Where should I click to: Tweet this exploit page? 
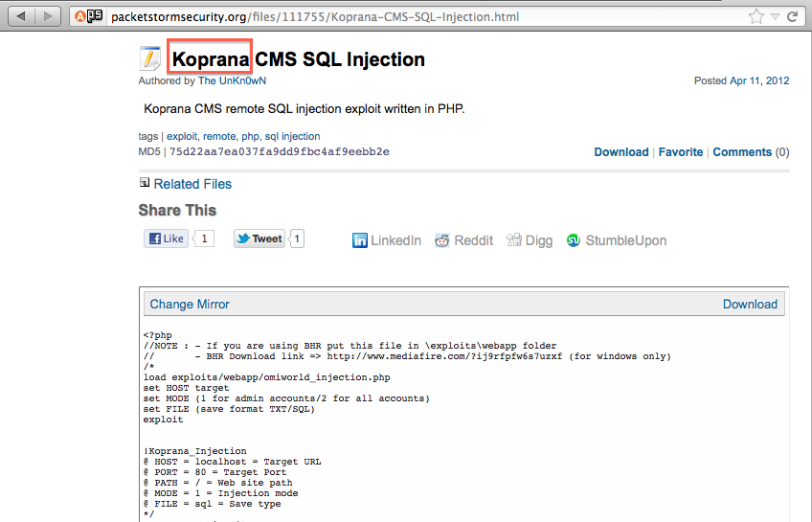(259, 238)
